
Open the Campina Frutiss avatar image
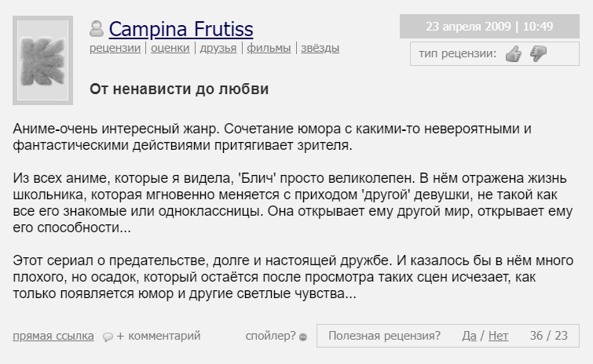pyautogui.click(x=42, y=60)
